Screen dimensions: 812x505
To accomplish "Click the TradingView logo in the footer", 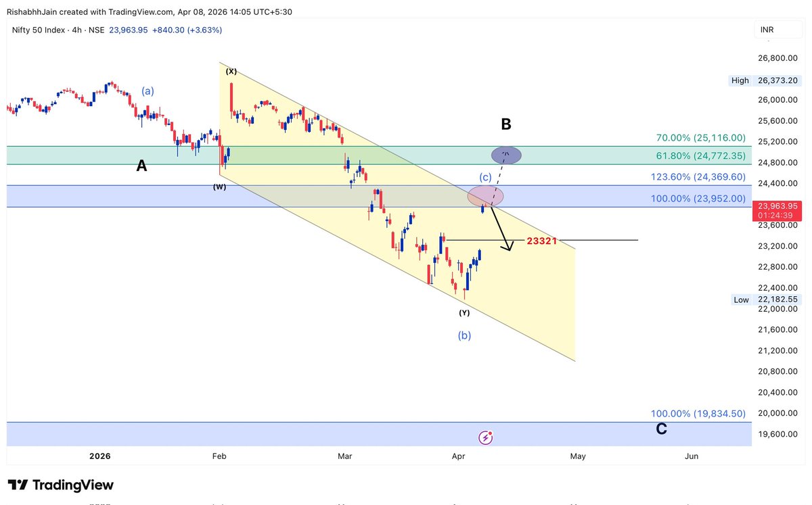I will pos(60,485).
